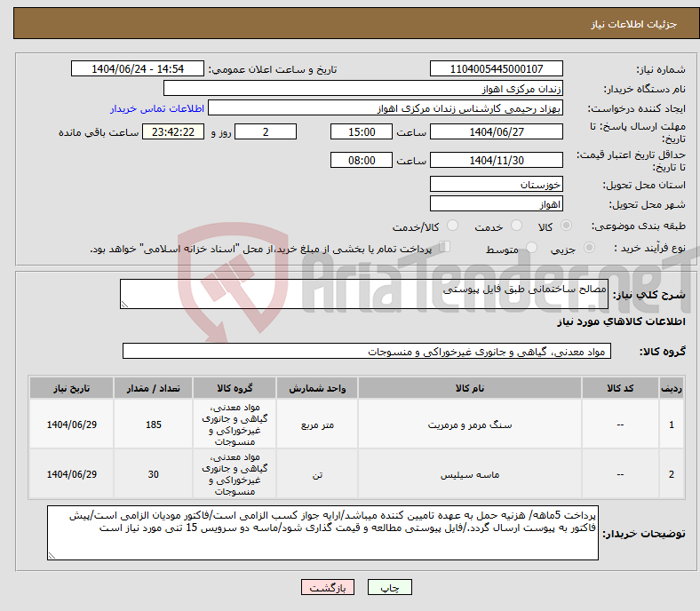Click the item name ماسه سیلیس
The width and height of the screenshot is (700, 611).
click(x=470, y=474)
